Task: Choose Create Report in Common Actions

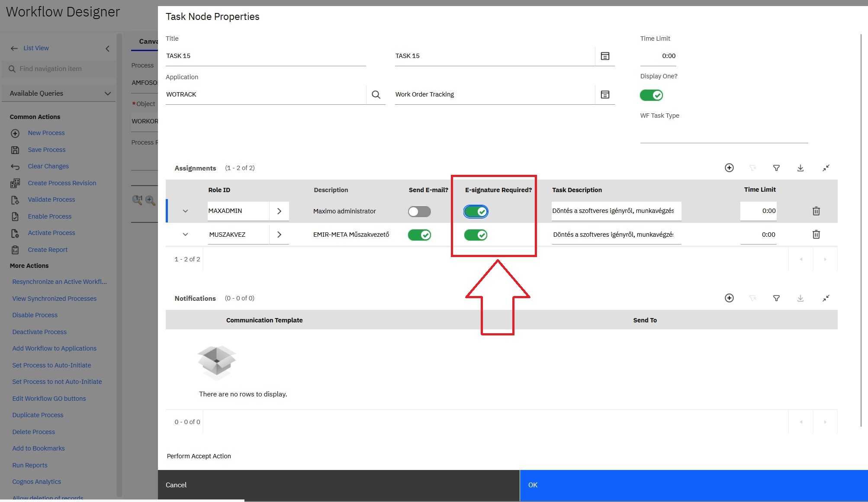Action: (48, 250)
